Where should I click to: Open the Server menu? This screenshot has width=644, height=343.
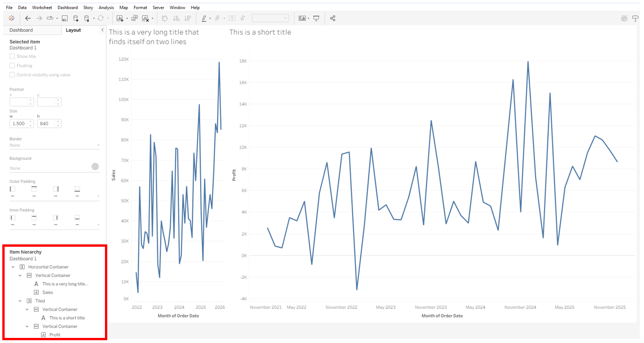158,8
